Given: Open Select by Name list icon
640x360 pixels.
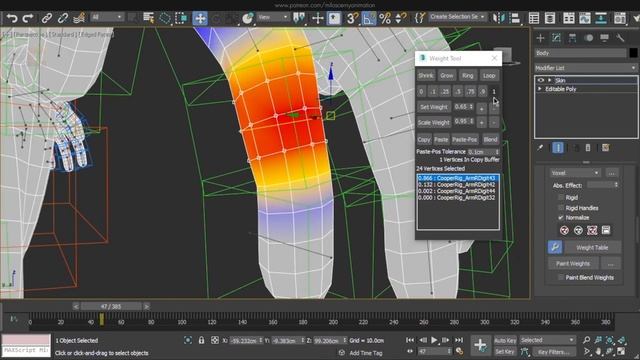Looking at the screenshot, I should coord(149,18).
